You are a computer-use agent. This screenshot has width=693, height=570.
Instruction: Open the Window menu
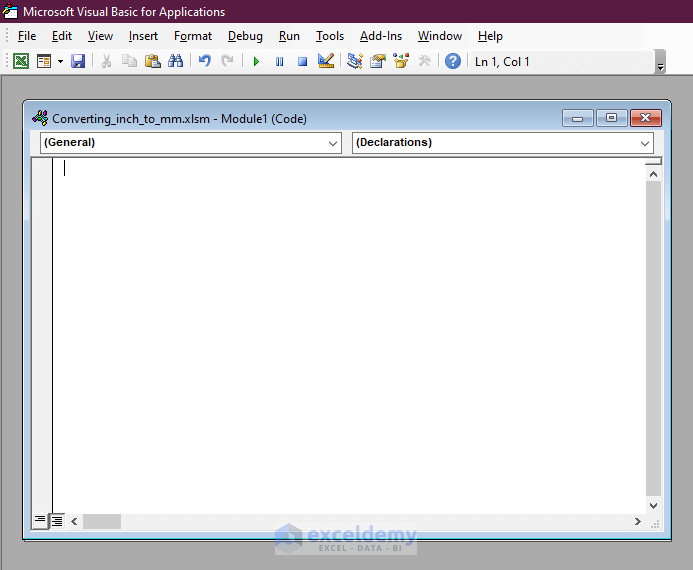440,36
